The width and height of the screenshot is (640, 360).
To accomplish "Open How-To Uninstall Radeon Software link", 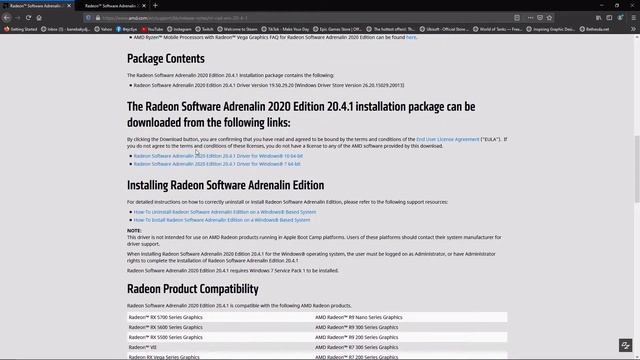I will 225,212.
